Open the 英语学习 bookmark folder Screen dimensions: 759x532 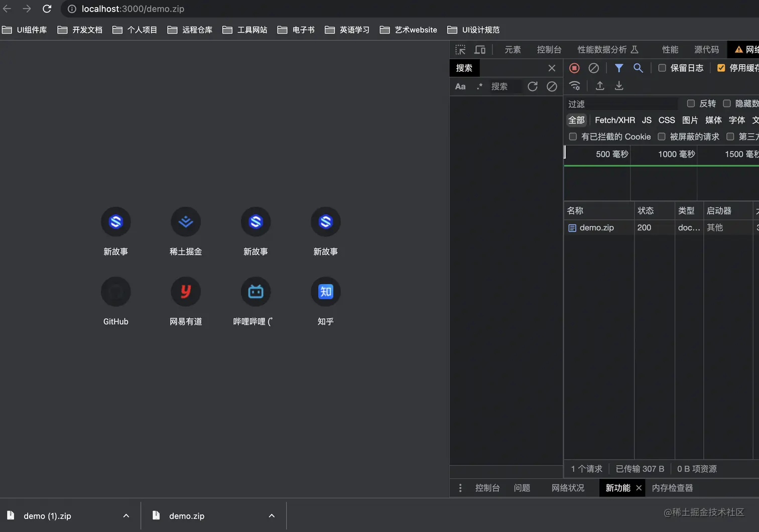(347, 30)
